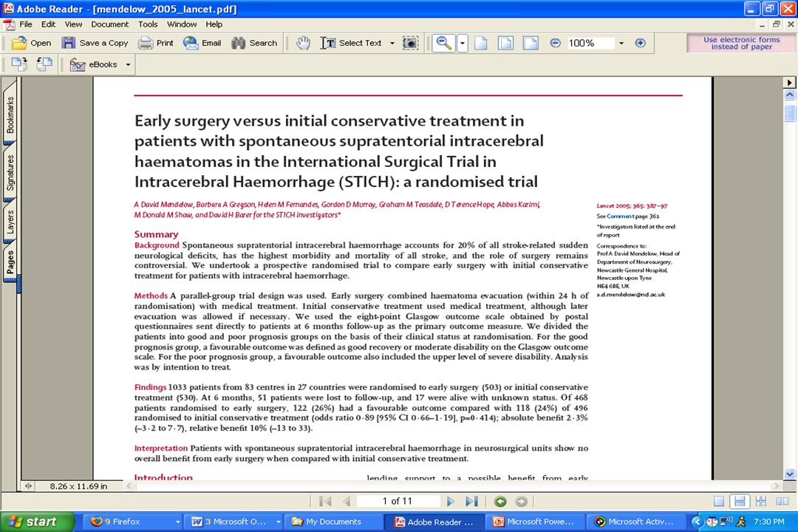
Task: Click the Save a Copy floppy icon
Action: click(x=68, y=44)
